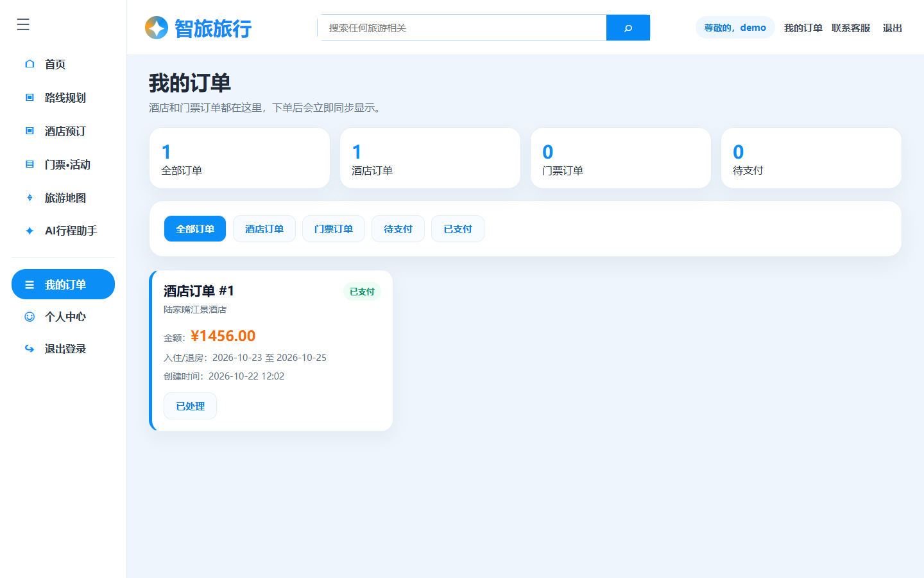Click the 我的订单 list icon in sidebar
The width and height of the screenshot is (924, 578).
pos(30,285)
